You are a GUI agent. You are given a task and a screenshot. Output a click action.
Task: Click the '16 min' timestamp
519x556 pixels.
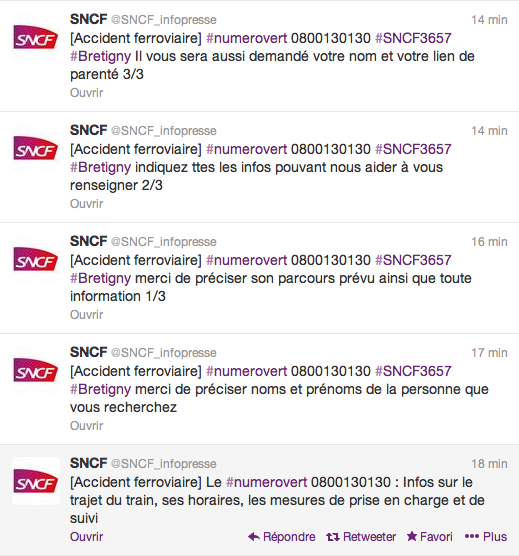(489, 242)
